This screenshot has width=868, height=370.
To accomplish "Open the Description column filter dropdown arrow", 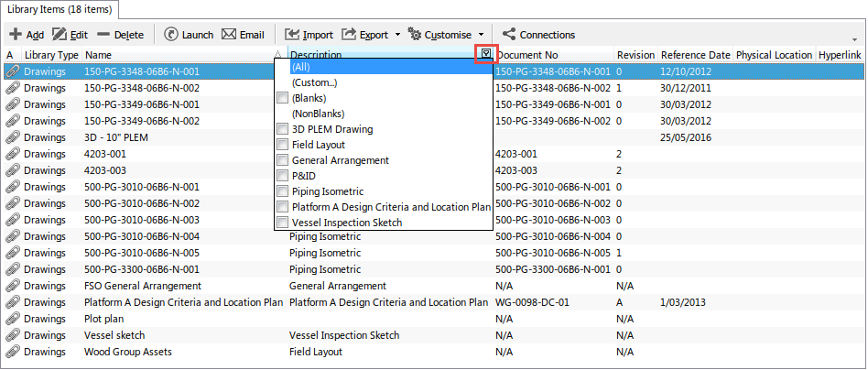I will point(487,55).
